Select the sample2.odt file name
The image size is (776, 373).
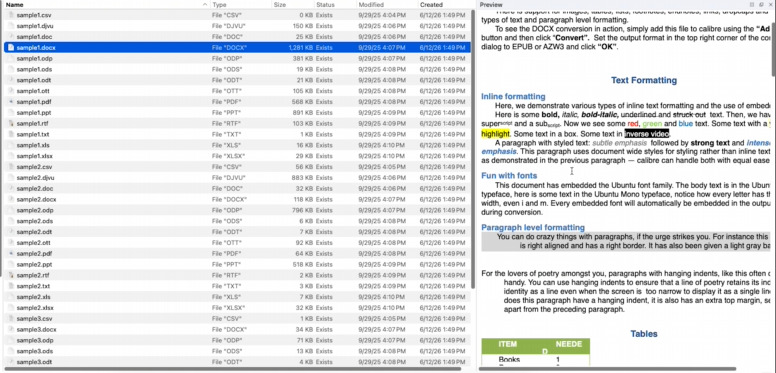pos(34,232)
